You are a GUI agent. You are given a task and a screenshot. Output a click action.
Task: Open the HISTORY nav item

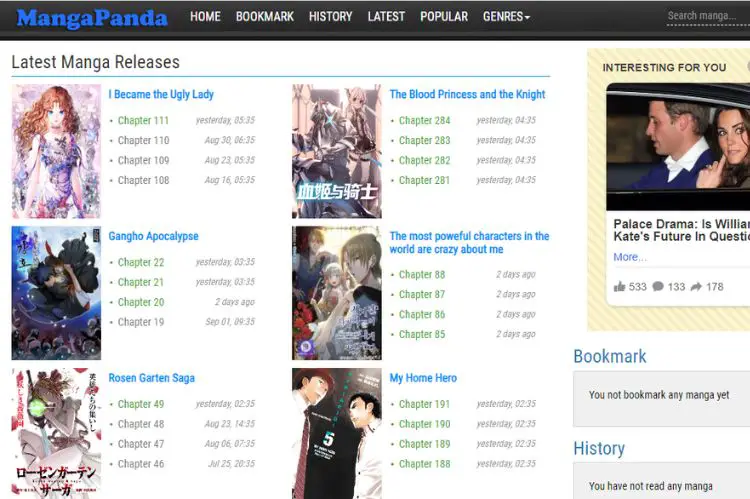point(331,17)
